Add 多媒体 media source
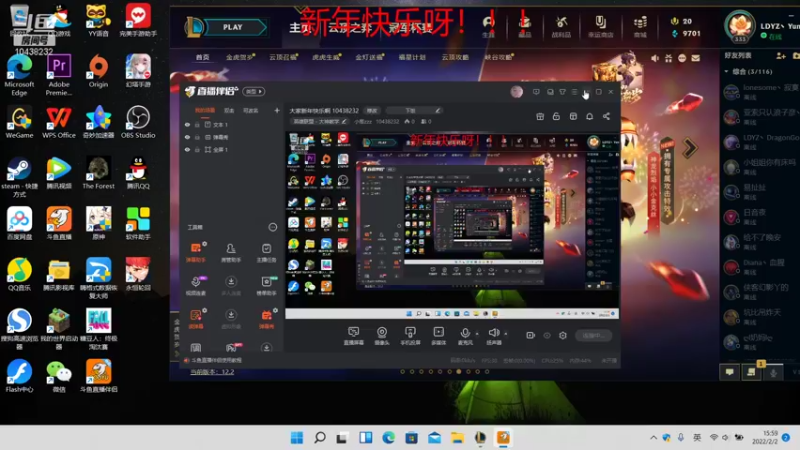 [438, 336]
